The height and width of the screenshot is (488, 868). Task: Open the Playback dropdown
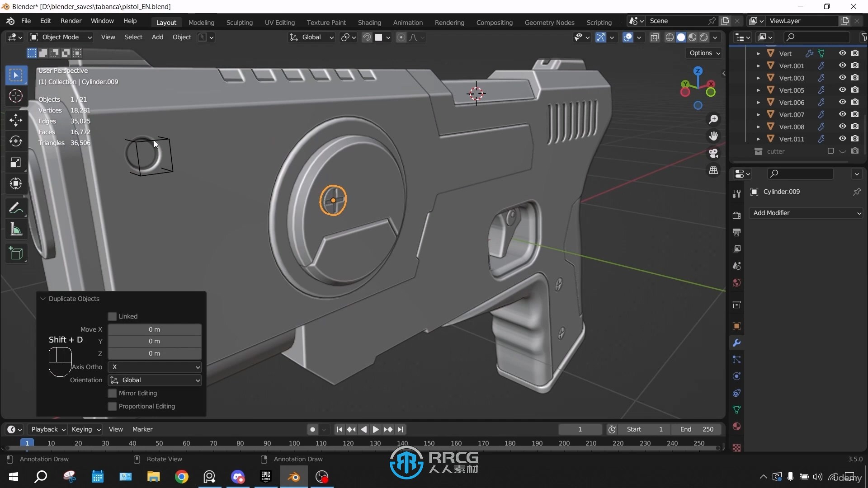tap(48, 429)
